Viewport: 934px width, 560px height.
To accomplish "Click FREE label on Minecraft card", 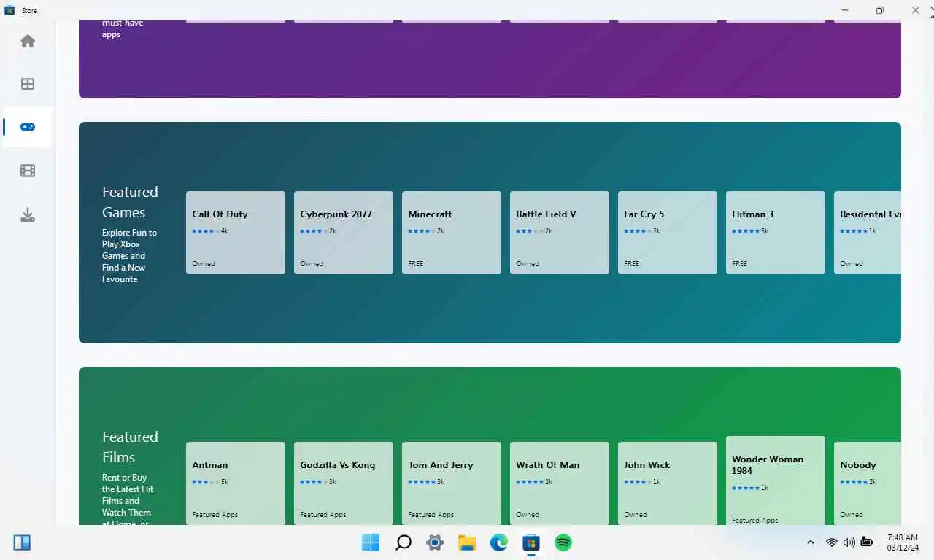I will click(x=416, y=264).
